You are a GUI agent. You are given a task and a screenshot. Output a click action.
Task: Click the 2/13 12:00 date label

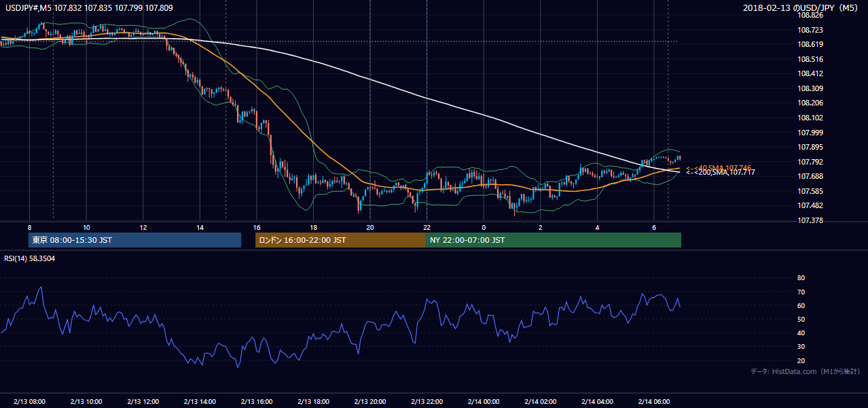(x=143, y=402)
